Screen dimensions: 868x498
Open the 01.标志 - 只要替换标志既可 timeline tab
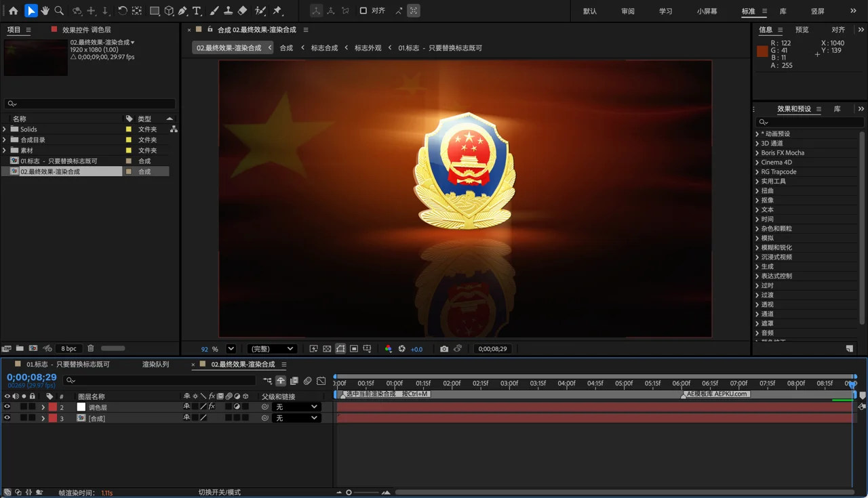pos(68,365)
